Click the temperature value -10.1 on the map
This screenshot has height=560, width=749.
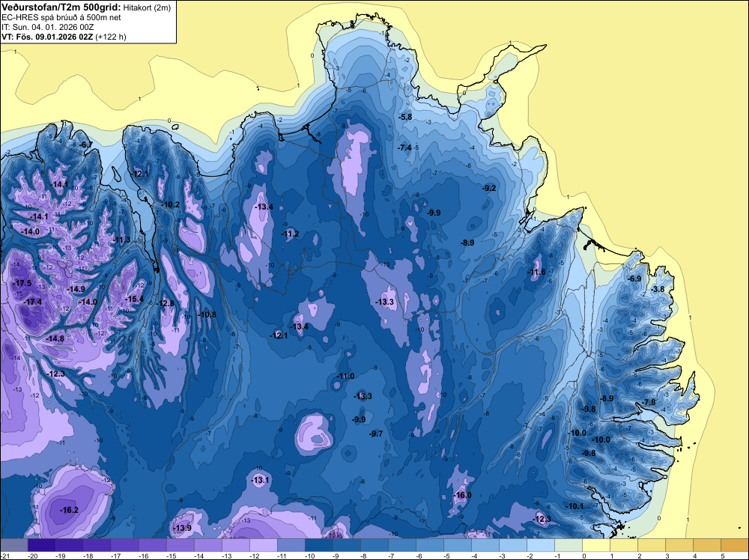click(x=574, y=507)
